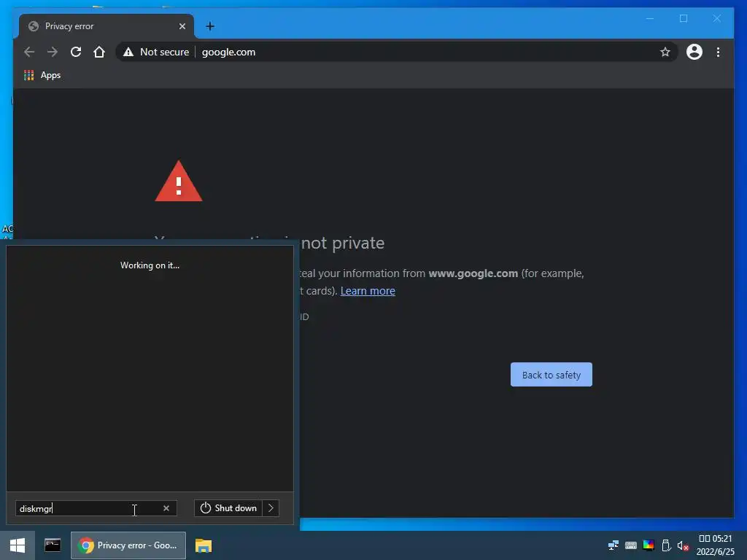Select the Privacy error tab
Viewport: 747px width, 560px height.
click(x=107, y=26)
